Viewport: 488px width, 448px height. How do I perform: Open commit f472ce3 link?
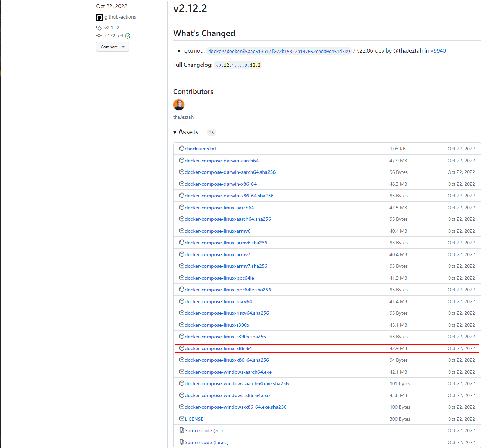114,36
